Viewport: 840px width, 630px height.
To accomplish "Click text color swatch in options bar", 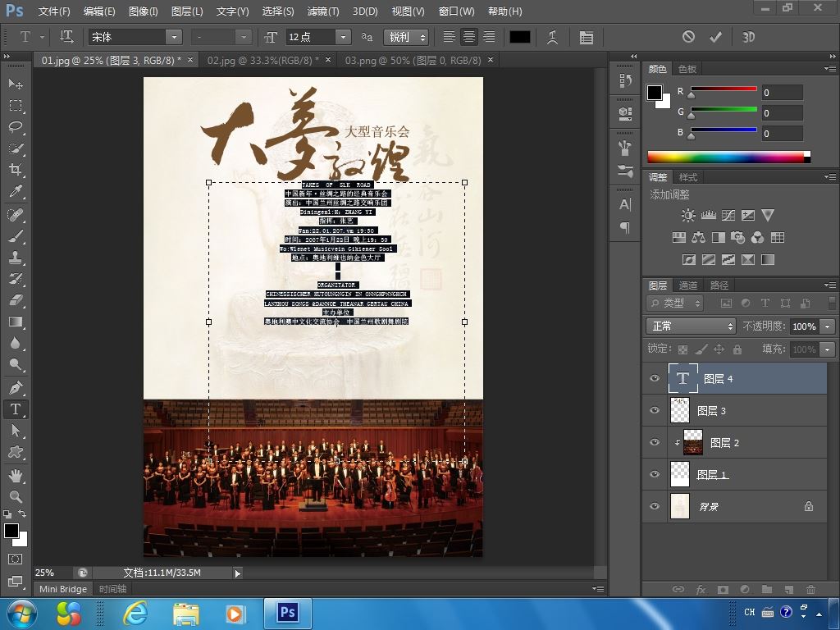I will [519, 36].
